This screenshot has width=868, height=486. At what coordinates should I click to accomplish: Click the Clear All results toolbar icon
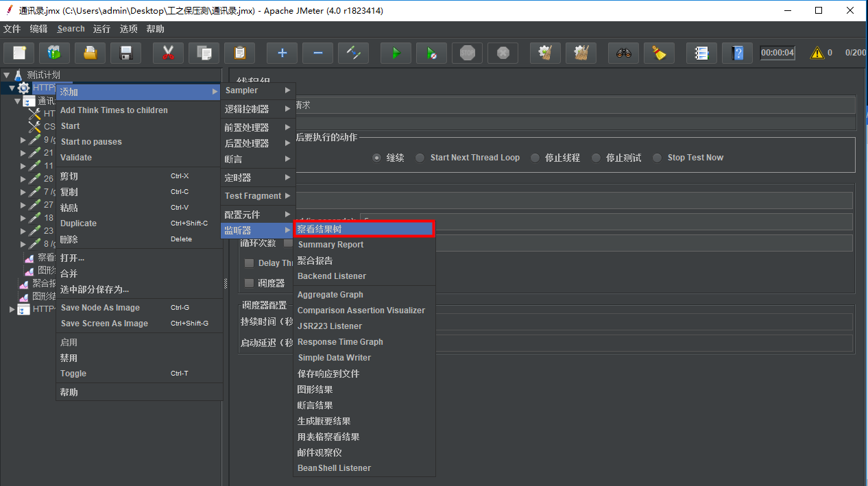coord(581,53)
